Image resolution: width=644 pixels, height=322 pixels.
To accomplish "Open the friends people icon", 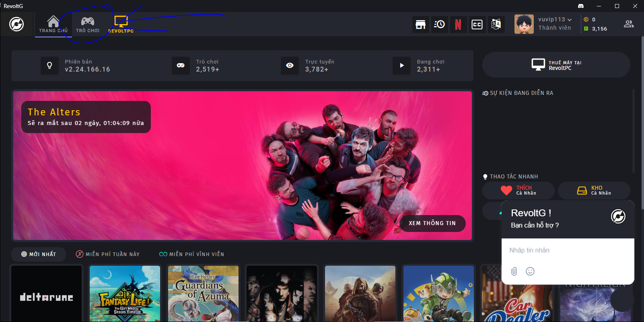I will (x=629, y=24).
